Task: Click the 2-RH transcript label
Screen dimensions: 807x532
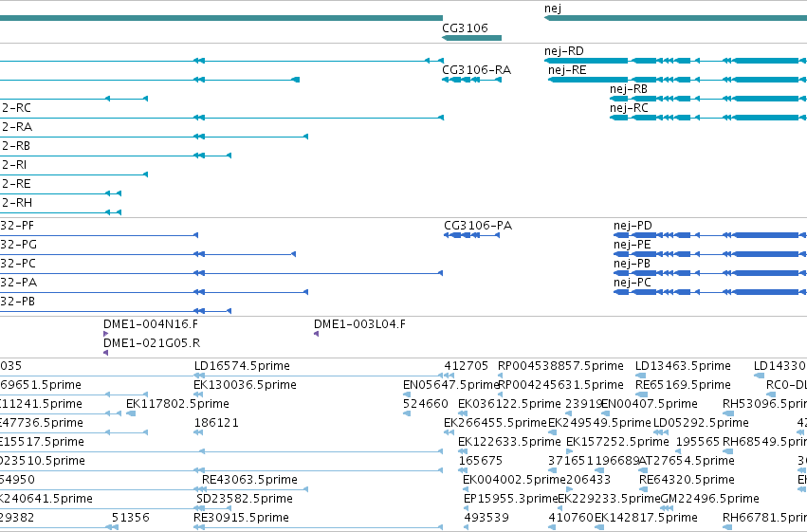Action: tap(16, 203)
